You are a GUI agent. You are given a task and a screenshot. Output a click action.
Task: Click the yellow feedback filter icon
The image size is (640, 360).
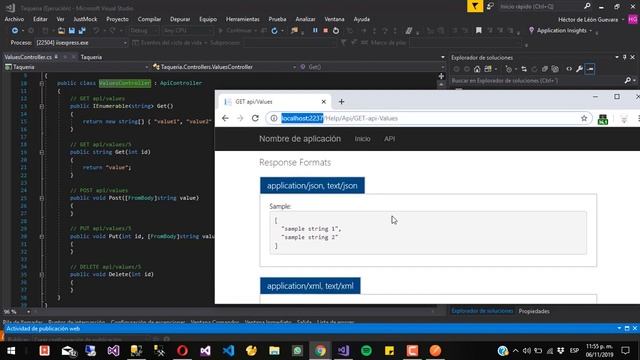[x=475, y=6]
